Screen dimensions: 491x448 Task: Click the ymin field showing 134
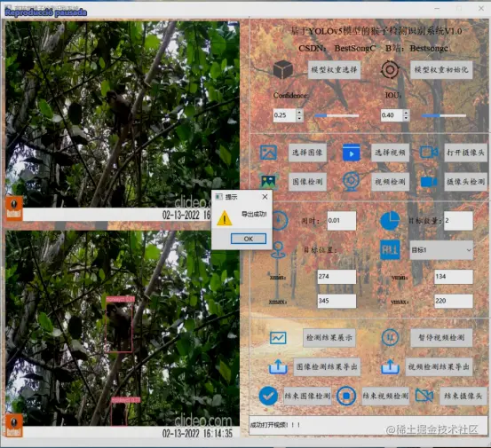point(454,277)
